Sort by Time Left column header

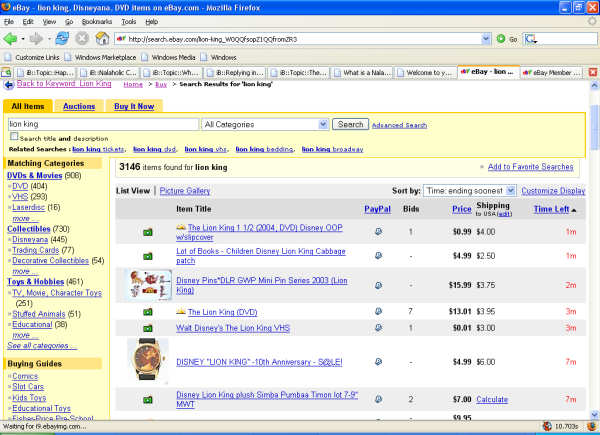[x=551, y=209]
